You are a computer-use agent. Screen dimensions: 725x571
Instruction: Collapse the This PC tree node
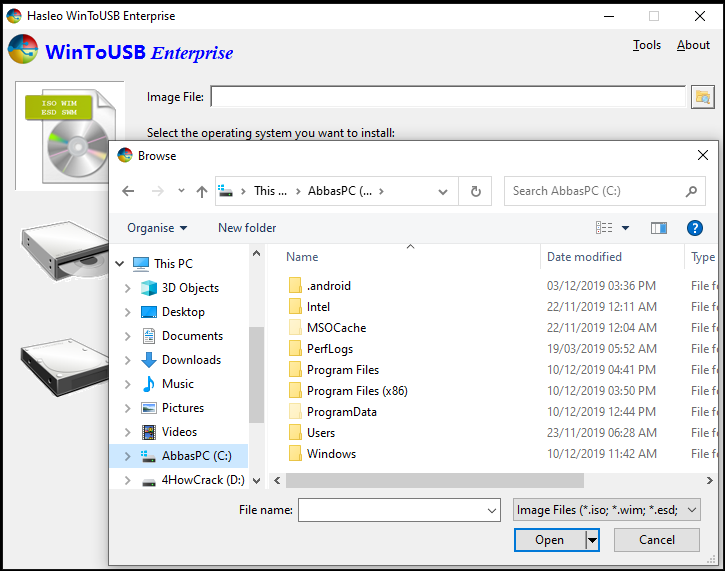pos(120,264)
